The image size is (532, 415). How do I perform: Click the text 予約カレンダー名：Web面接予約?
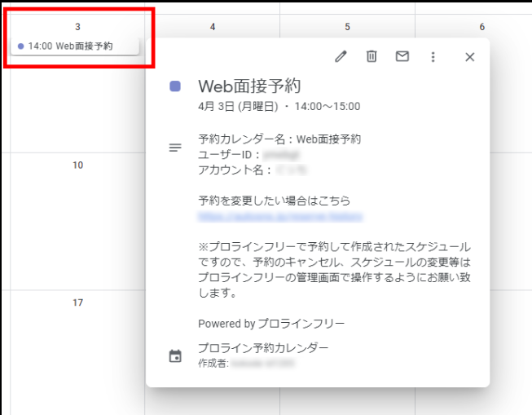[279, 139]
